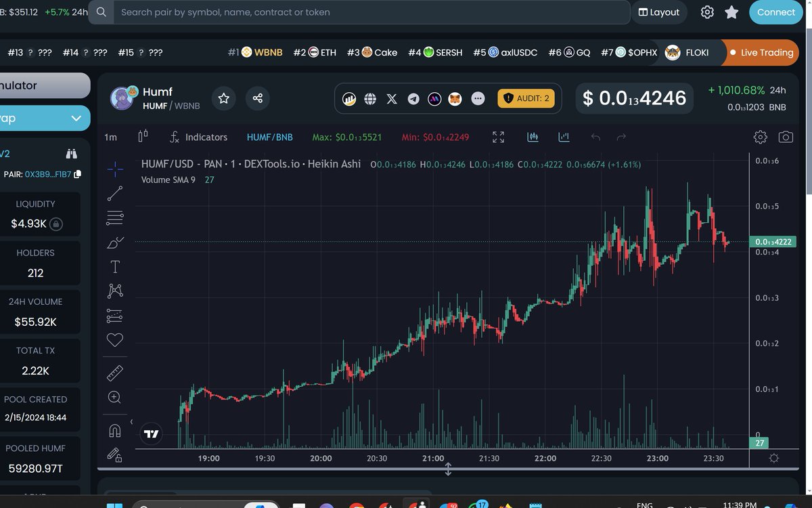The height and width of the screenshot is (508, 812).
Task: Click the heart favorites icon in the drawing toolbar
Action: 115,340
